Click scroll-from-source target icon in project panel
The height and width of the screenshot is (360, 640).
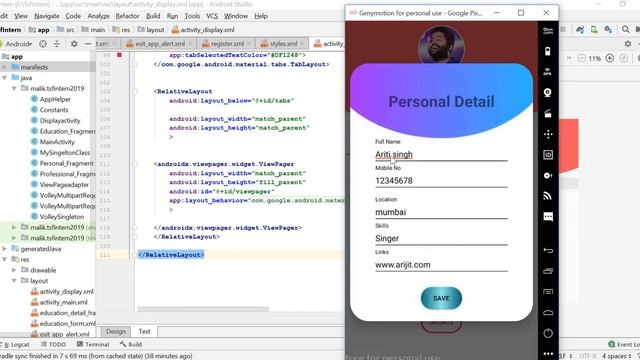42,43
